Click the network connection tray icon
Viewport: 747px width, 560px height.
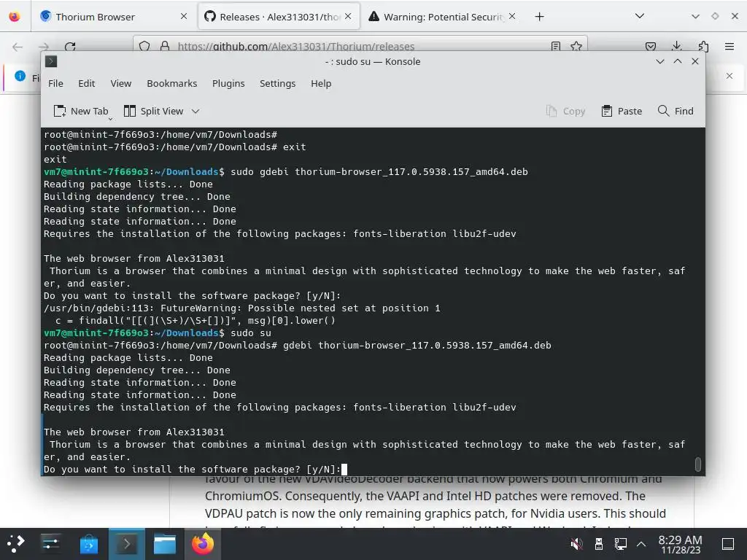pos(620,544)
